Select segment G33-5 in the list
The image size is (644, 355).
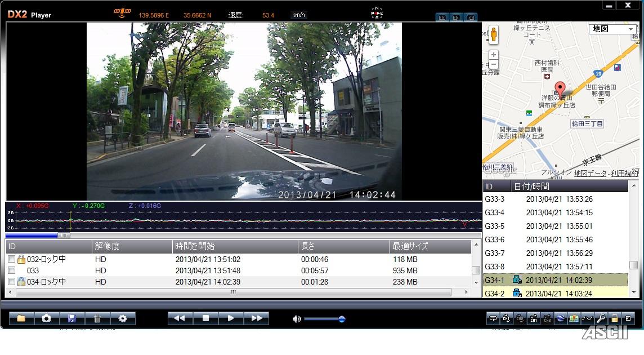[x=555, y=227]
